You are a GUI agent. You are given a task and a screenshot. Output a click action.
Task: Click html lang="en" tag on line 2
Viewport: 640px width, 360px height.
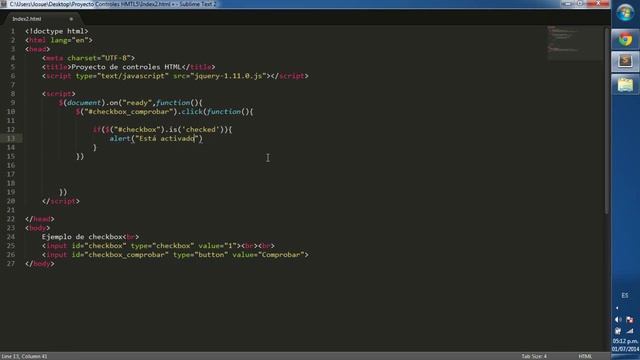(59, 40)
